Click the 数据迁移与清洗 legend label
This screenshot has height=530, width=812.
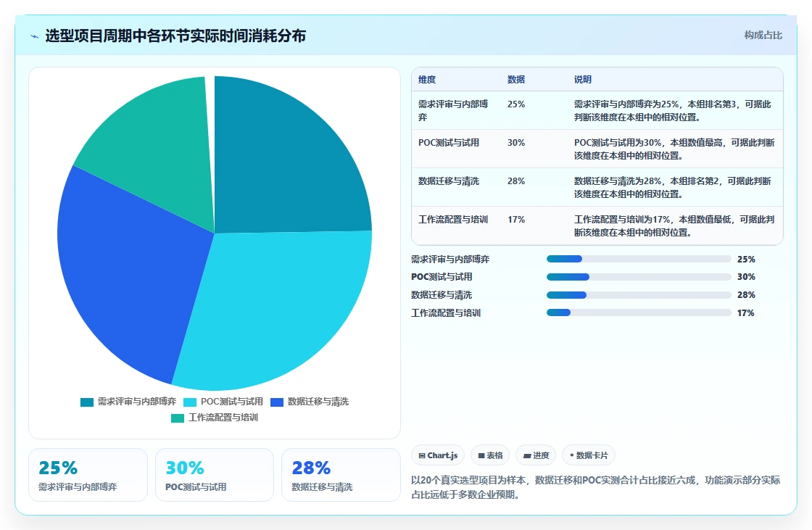point(318,402)
